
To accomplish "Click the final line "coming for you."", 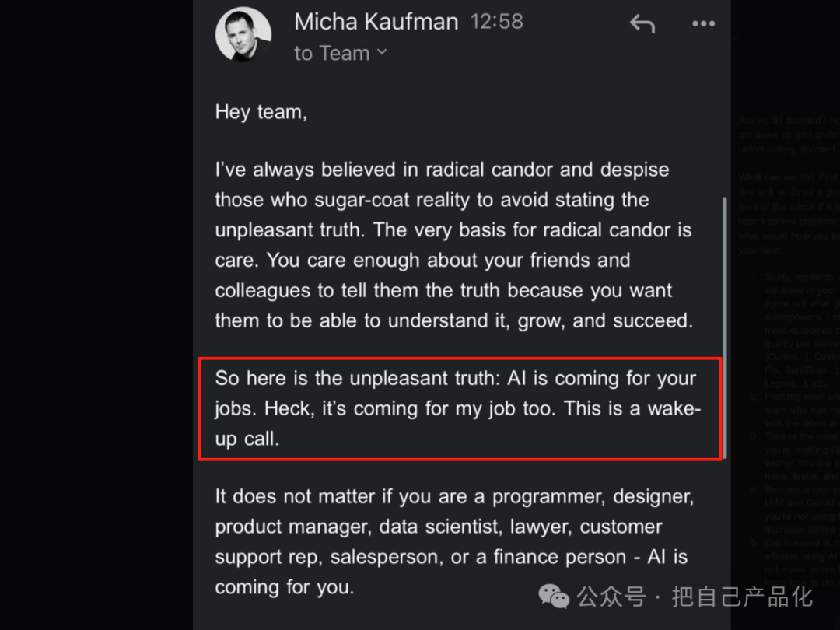I will click(x=285, y=587).
